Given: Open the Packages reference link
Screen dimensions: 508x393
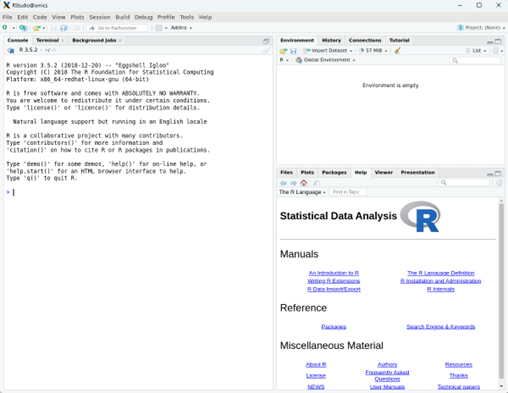Looking at the screenshot, I should (x=334, y=327).
